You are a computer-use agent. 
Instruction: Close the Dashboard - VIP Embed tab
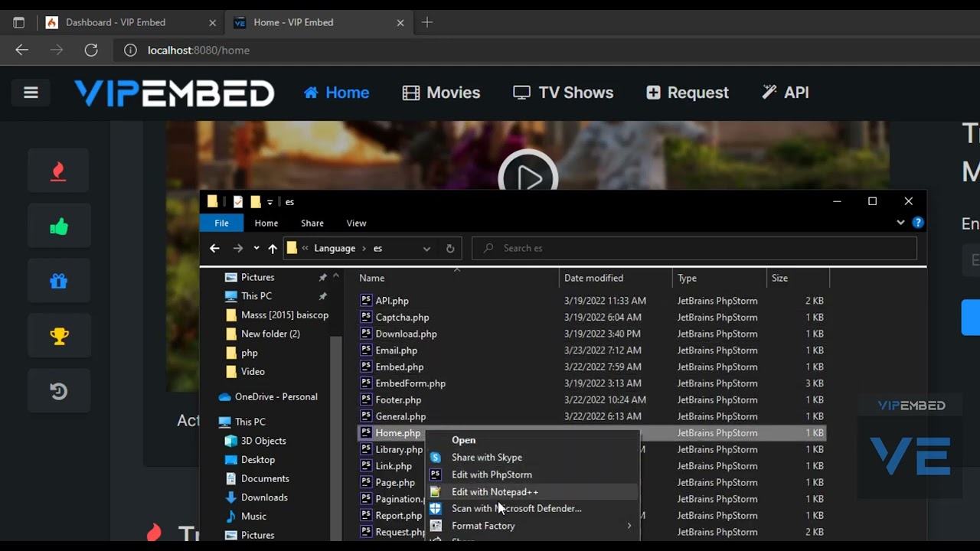coord(213,23)
